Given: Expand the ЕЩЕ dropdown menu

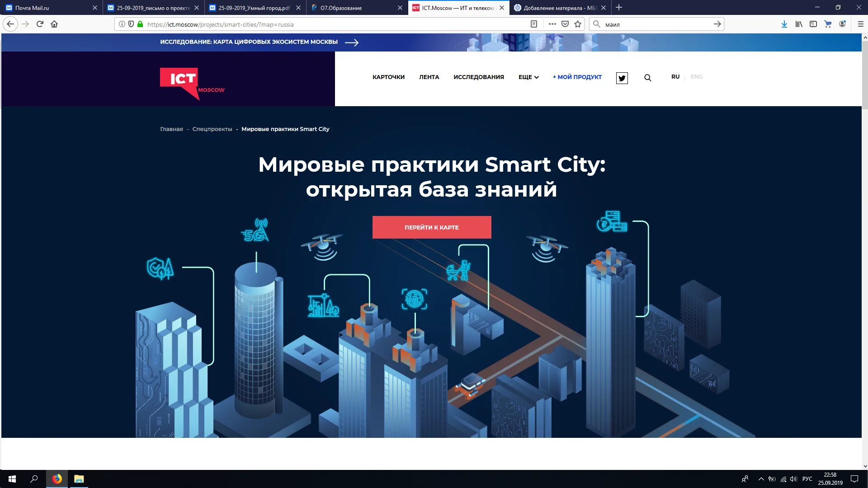Looking at the screenshot, I should coord(528,77).
